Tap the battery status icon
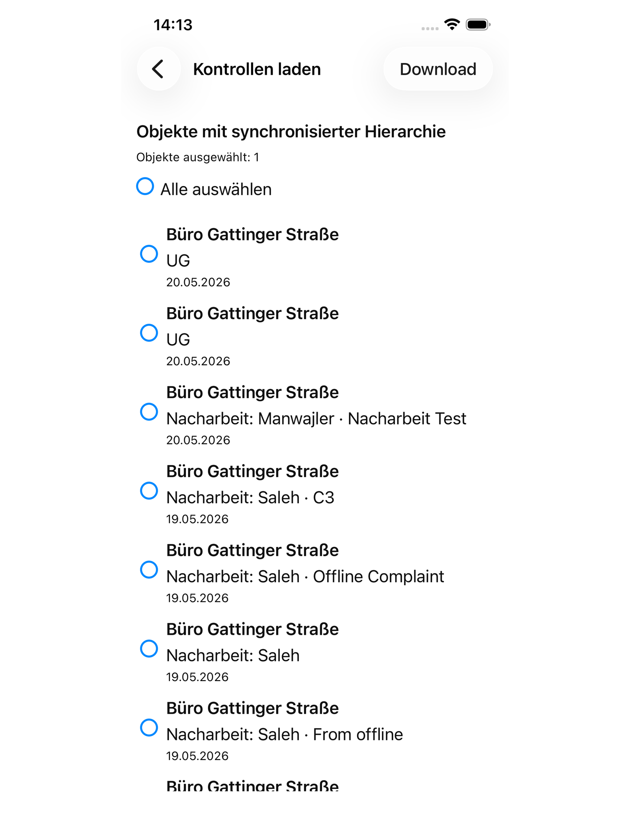The height and width of the screenshot is (840, 630). [x=478, y=25]
